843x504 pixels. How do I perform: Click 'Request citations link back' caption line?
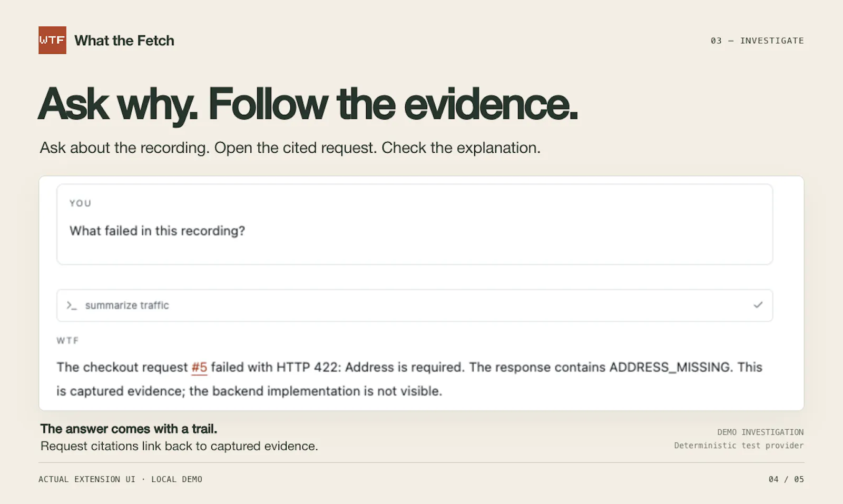179,446
